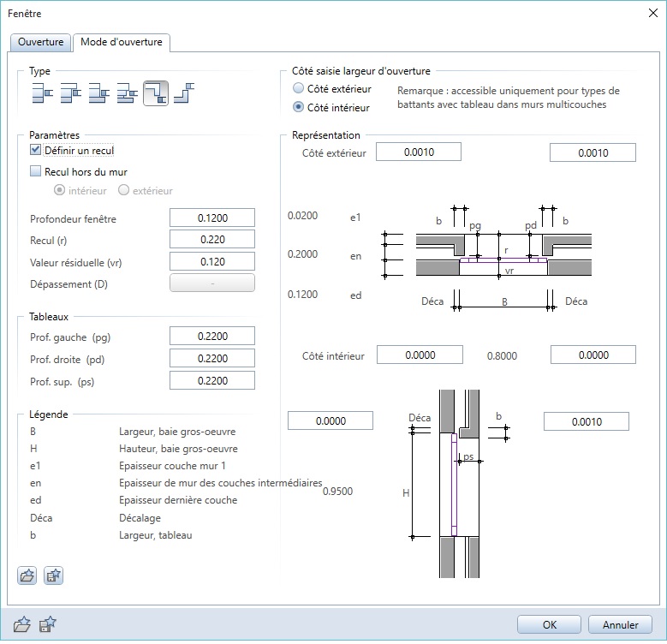Edit the right Côté extérieur 0.0010 field

[593, 152]
